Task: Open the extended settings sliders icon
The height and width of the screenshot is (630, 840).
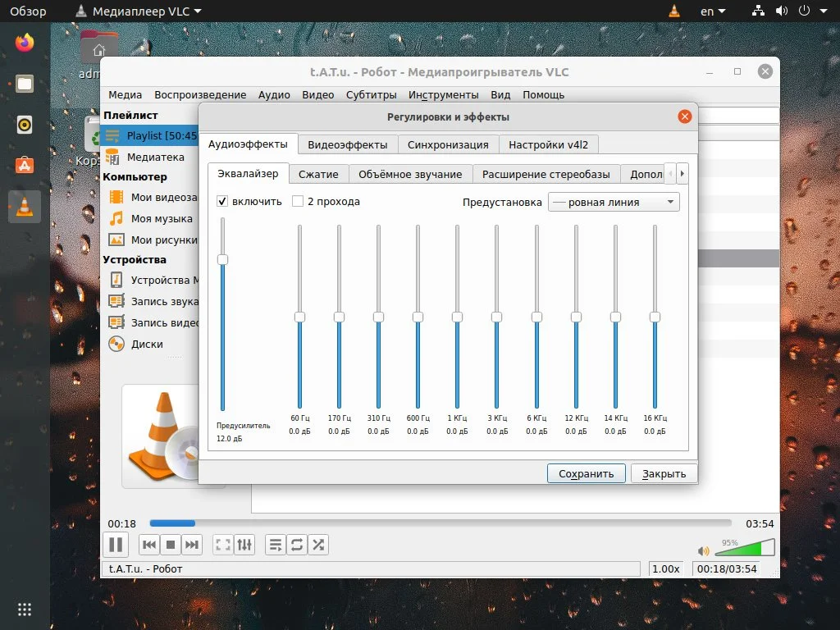Action: coord(244,544)
